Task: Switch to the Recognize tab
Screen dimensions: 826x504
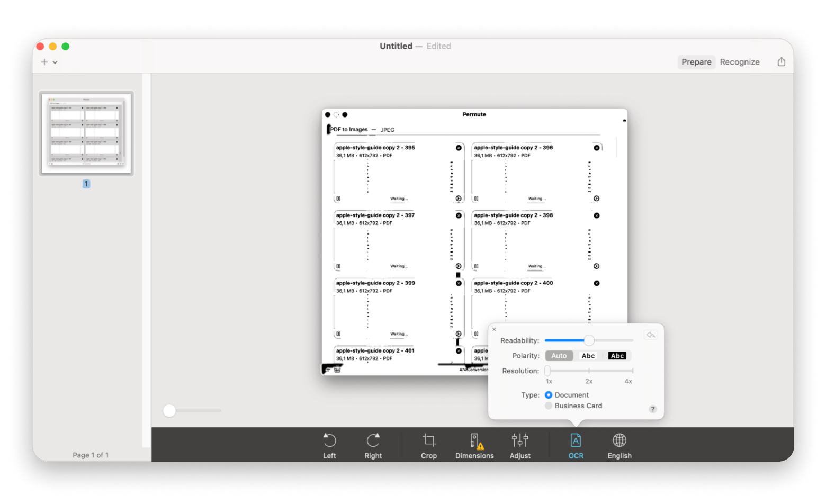Action: pyautogui.click(x=739, y=62)
